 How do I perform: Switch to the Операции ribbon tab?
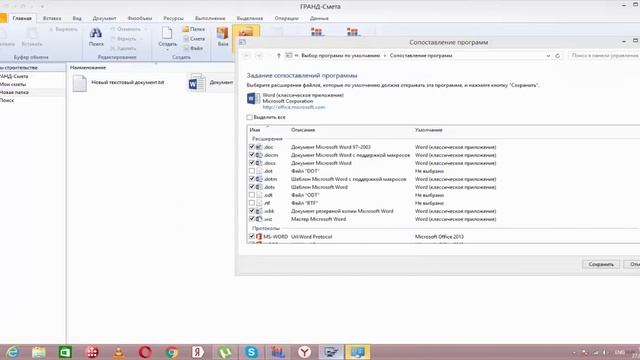coord(287,18)
